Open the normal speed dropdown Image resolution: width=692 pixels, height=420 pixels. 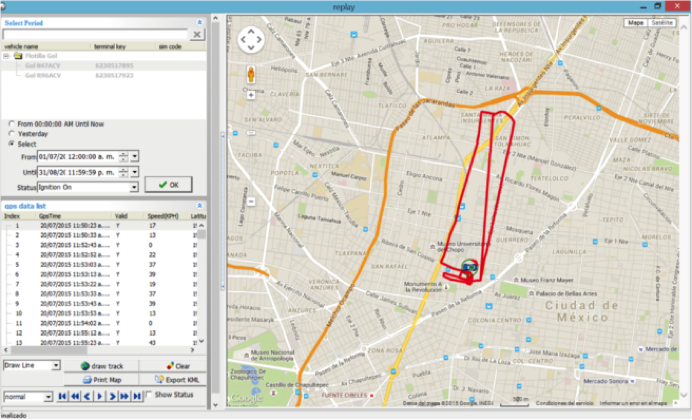pyautogui.click(x=48, y=397)
